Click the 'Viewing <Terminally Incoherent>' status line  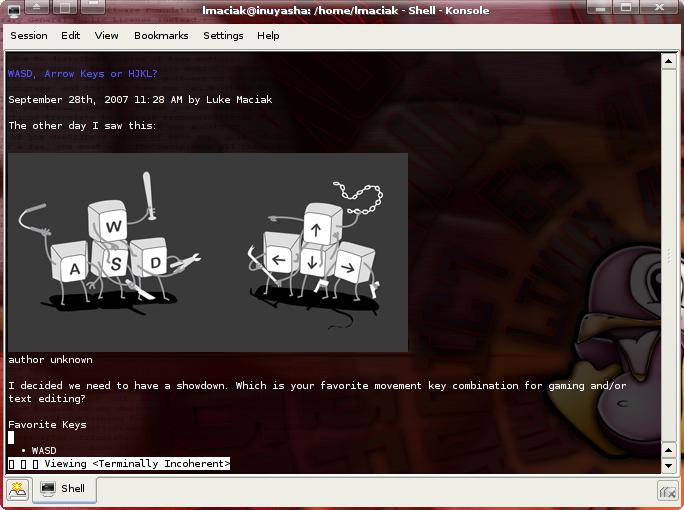click(x=136, y=464)
